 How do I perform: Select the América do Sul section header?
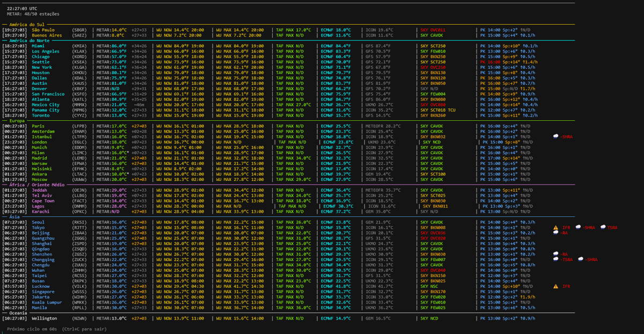point(26,24)
